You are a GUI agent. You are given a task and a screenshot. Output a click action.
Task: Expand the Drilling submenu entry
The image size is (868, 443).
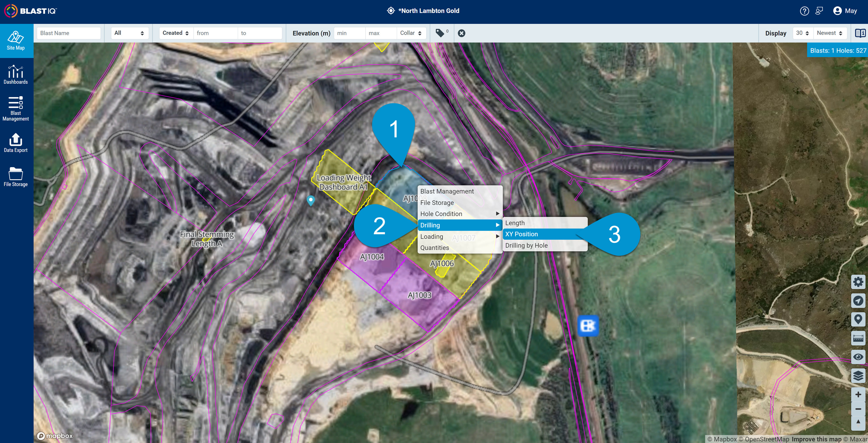coord(460,225)
